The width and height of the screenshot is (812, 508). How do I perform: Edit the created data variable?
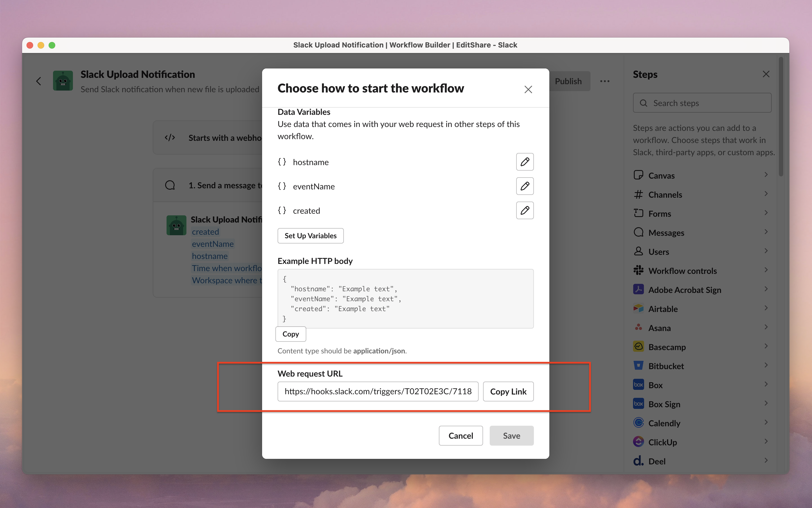coord(525,210)
